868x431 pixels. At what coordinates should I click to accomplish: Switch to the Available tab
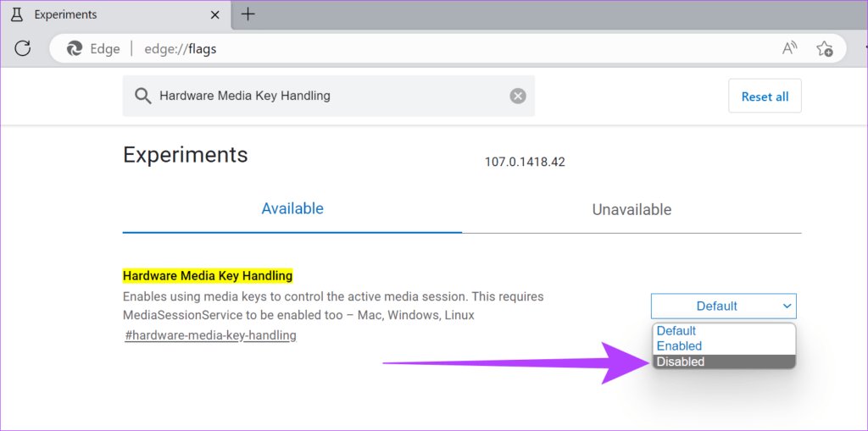coord(292,209)
